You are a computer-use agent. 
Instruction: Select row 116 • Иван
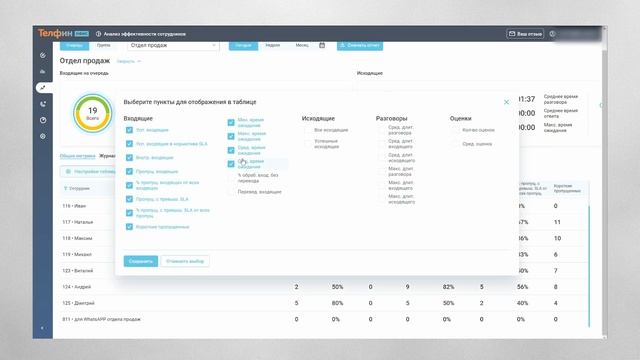click(x=74, y=206)
